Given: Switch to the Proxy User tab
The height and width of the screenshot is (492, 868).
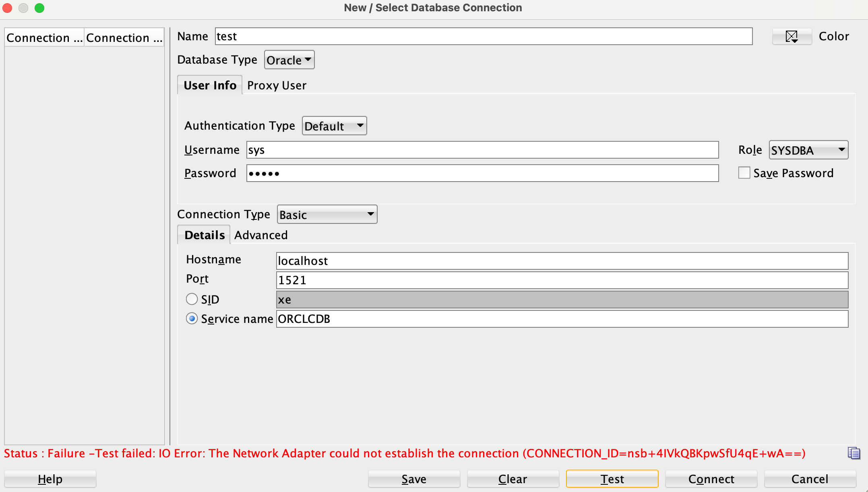Looking at the screenshot, I should (x=277, y=85).
